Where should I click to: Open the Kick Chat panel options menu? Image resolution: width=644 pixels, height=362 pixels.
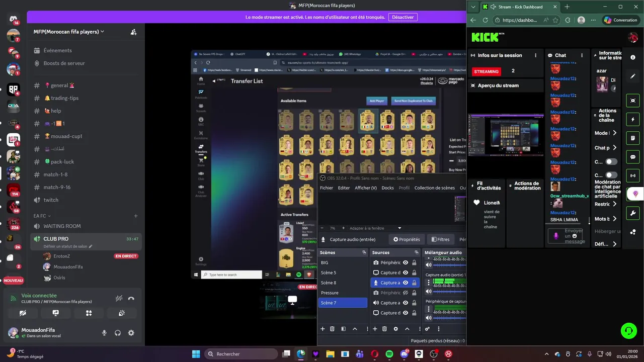click(582, 55)
